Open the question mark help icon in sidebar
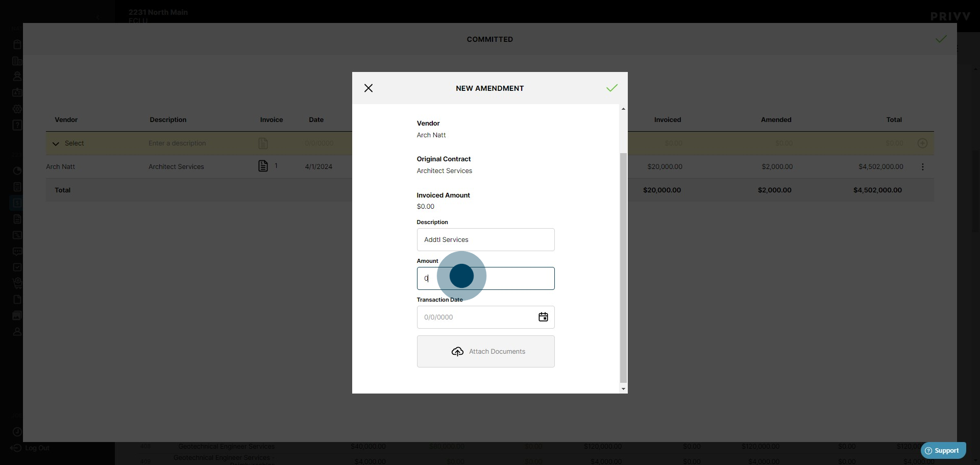Screen dimensions: 980x465 coord(17,125)
